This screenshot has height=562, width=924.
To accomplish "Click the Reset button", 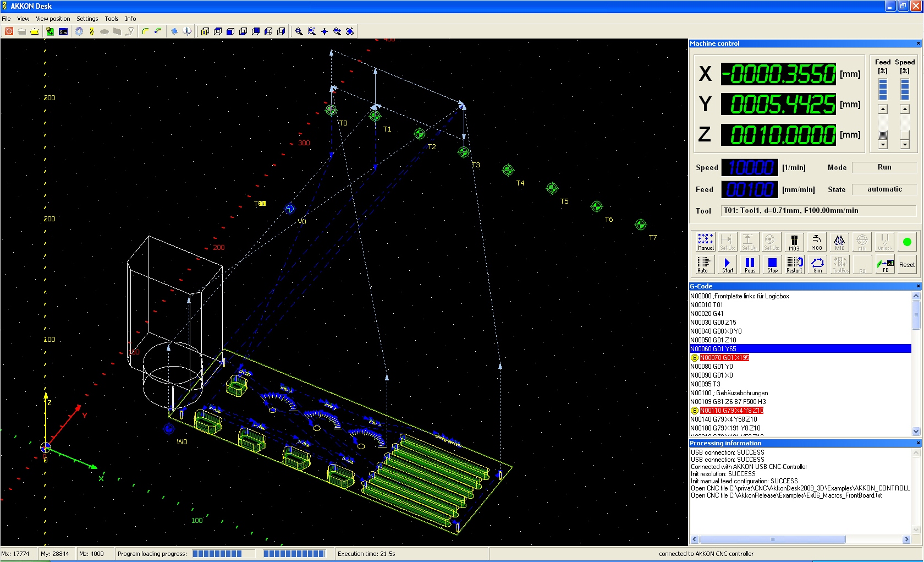I will tap(907, 265).
